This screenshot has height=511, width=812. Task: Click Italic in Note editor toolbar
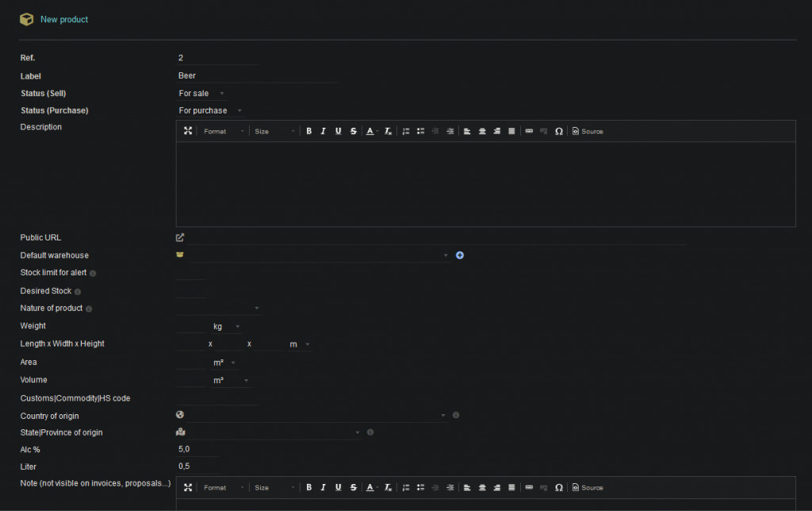click(x=324, y=487)
